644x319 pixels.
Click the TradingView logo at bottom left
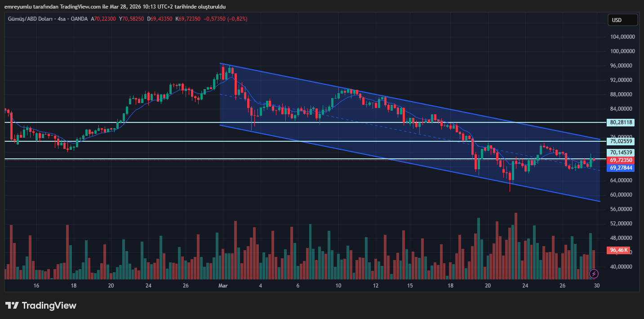41,306
